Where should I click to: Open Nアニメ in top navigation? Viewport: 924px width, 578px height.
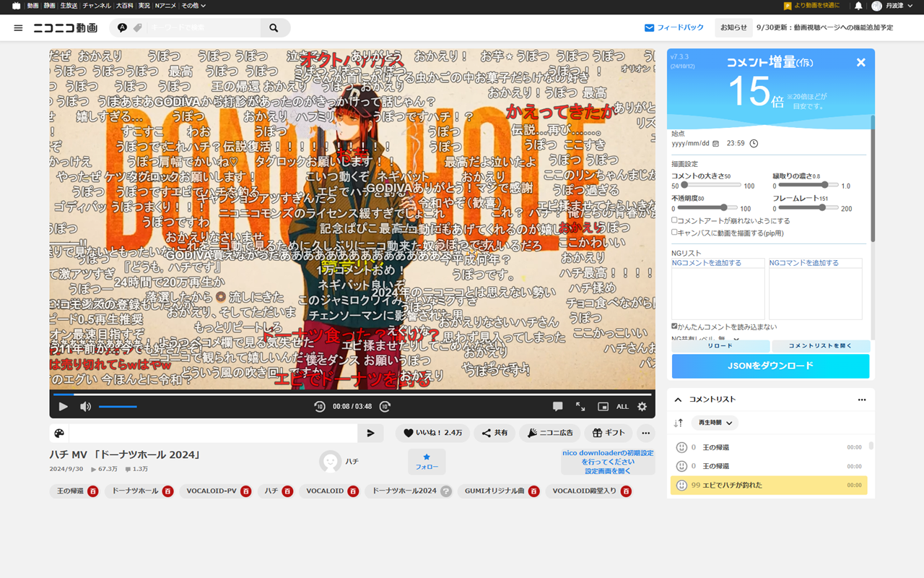point(165,6)
